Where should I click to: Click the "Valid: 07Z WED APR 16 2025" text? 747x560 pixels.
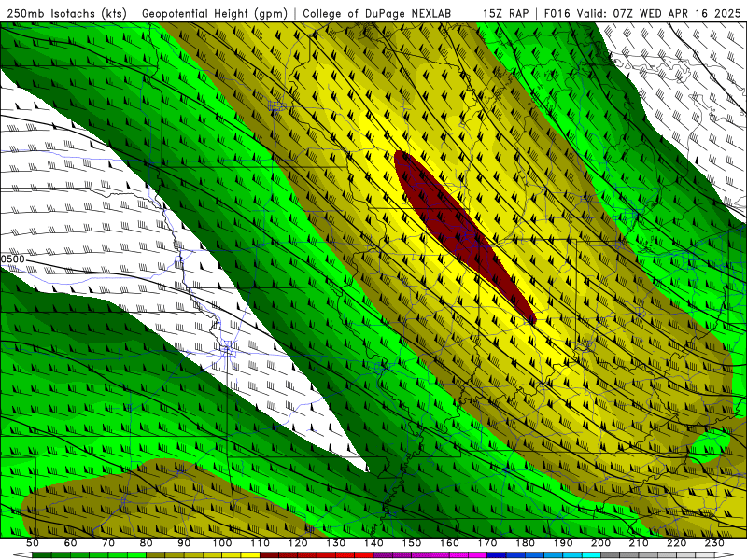(658, 13)
